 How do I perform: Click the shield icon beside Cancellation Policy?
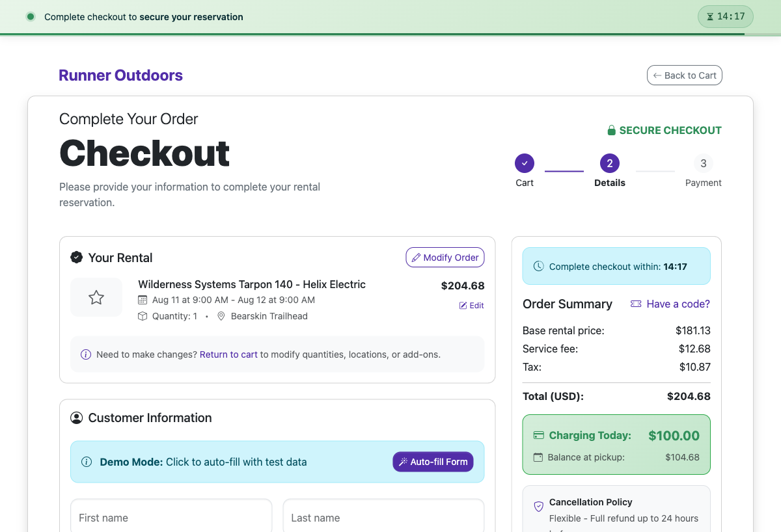(539, 506)
